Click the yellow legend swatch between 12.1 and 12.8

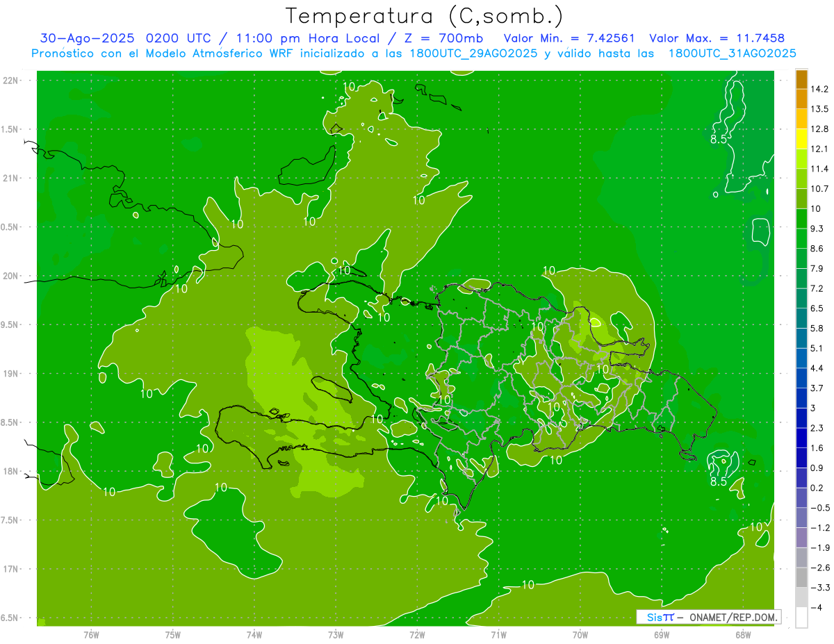[x=801, y=138]
